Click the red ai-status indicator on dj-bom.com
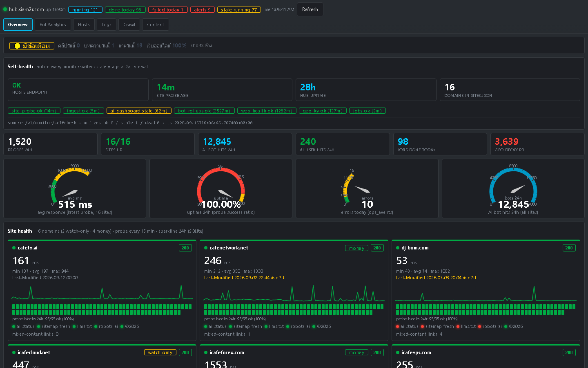This screenshot has width=588, height=368. pos(398,326)
